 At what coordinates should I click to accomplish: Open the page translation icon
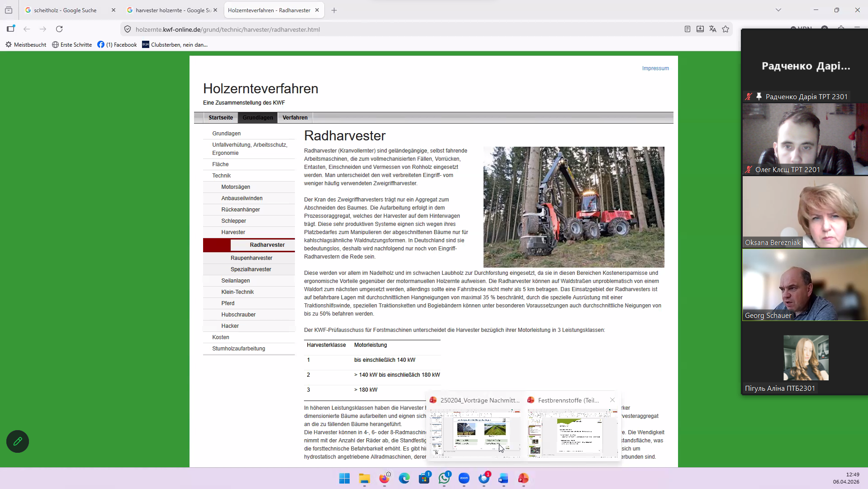pos(713,29)
